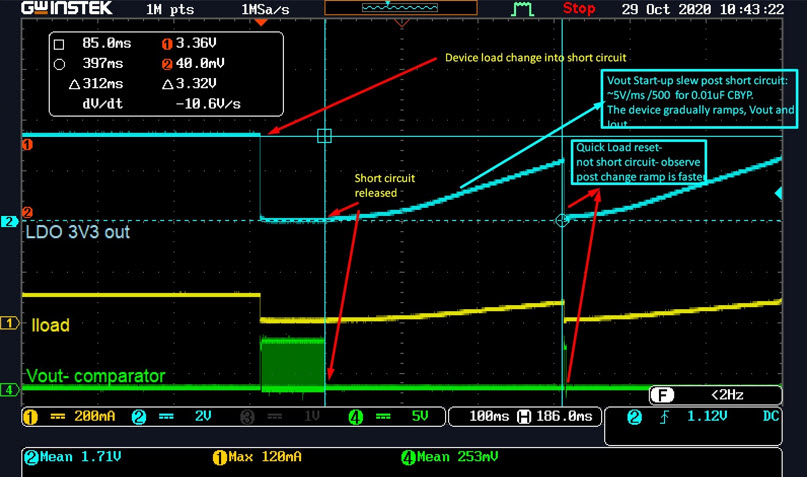Click the DC coupling symbol next to 5V
The height and width of the screenshot is (477, 807).
pos(383,417)
